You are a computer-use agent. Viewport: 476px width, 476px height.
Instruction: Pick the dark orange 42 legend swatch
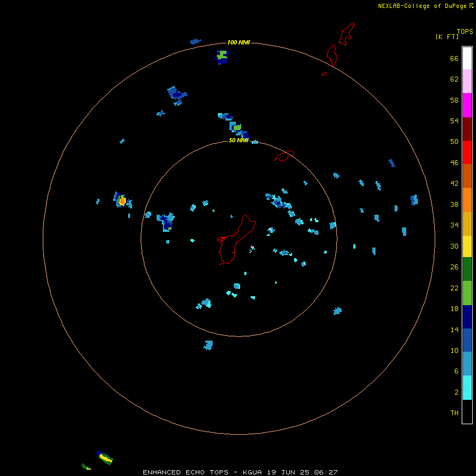pyautogui.click(x=467, y=176)
